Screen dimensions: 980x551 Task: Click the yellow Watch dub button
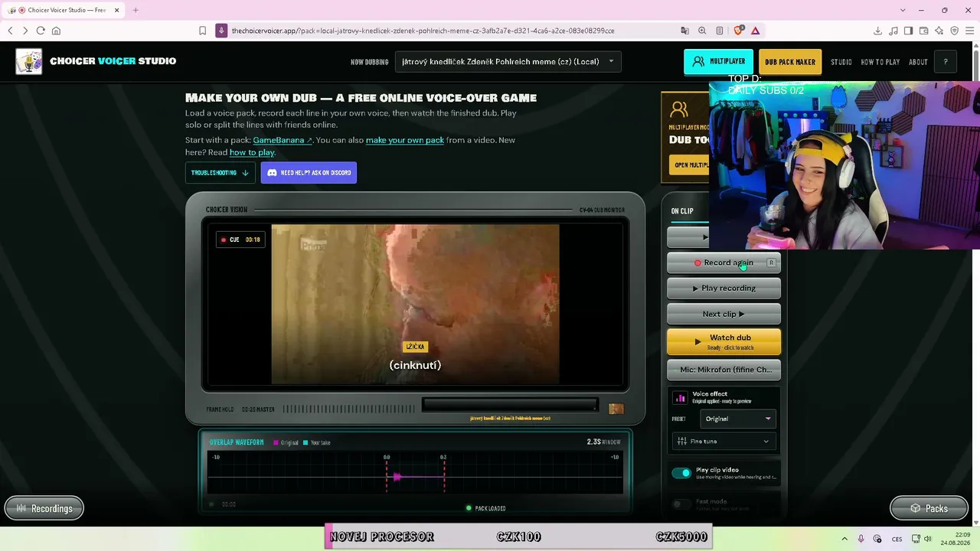tap(724, 342)
